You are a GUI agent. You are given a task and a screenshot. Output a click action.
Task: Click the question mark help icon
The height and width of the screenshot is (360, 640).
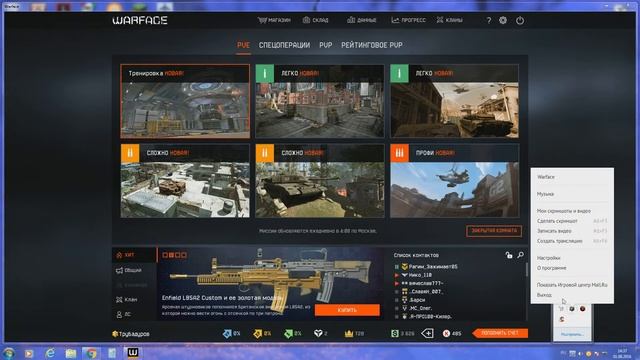click(489, 20)
